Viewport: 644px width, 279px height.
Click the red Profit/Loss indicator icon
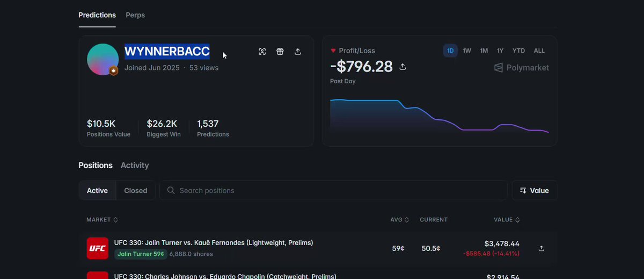click(x=333, y=51)
